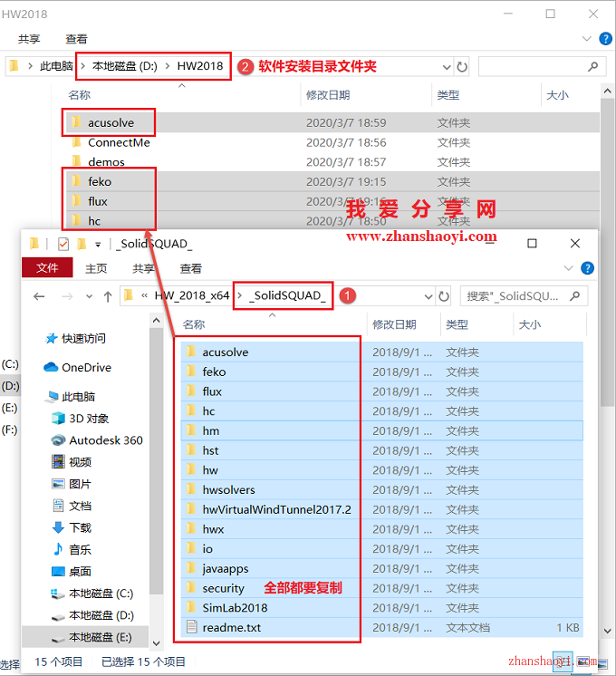
Task: Click HW_2018_x64 breadcrumb in address bar
Action: [x=192, y=295]
